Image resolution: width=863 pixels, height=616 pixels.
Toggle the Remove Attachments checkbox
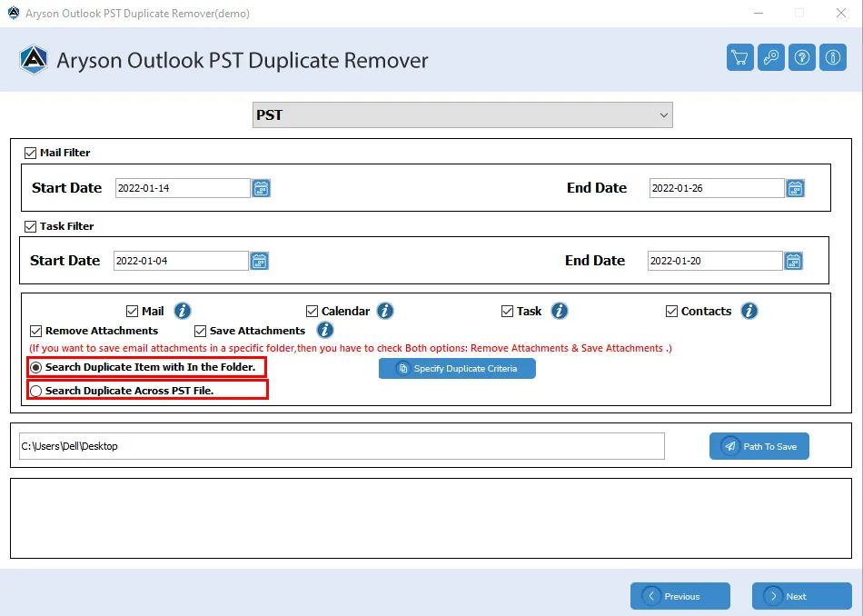point(35,331)
